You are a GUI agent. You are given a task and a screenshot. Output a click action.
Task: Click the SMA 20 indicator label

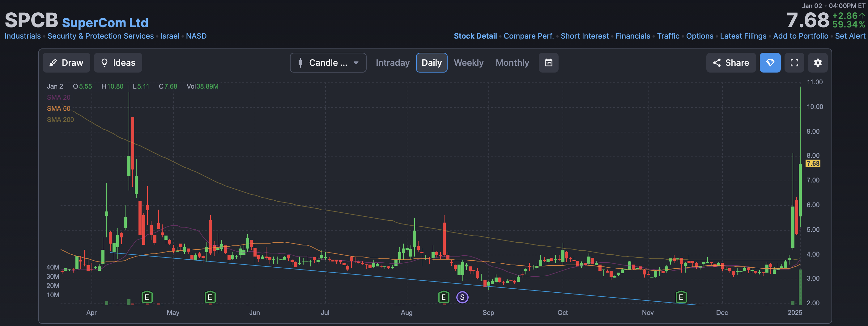click(59, 97)
